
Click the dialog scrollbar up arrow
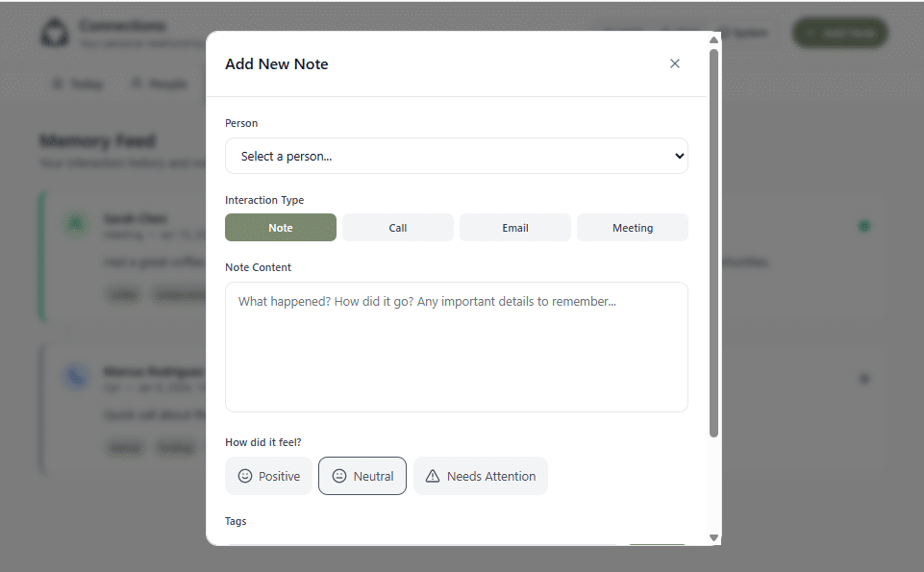pos(713,40)
